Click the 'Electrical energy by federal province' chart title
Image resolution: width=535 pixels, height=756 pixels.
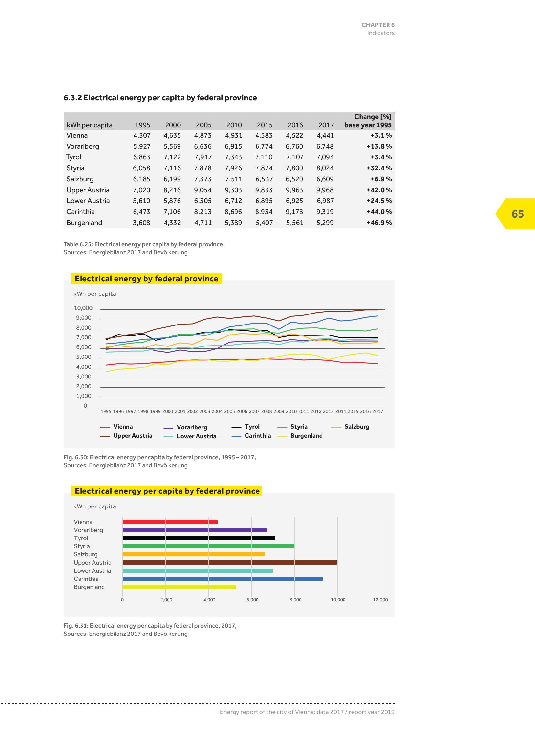click(146, 279)
